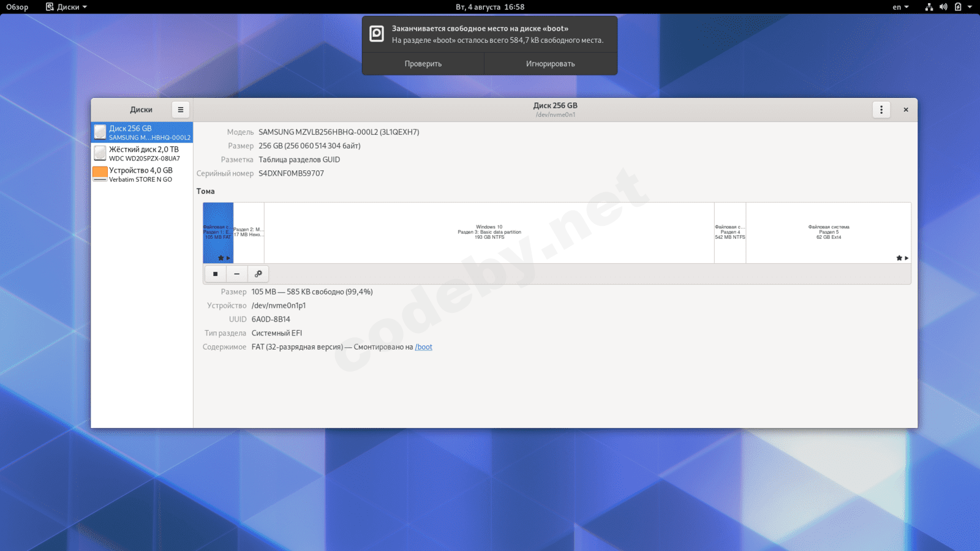The width and height of the screenshot is (980, 551).
Task: Select Диск 256 GB SAMSUNG drive
Action: (142, 132)
